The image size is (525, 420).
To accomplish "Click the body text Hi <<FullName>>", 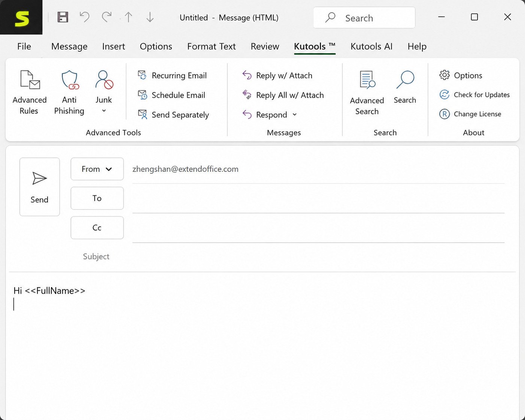I will coord(49,290).
